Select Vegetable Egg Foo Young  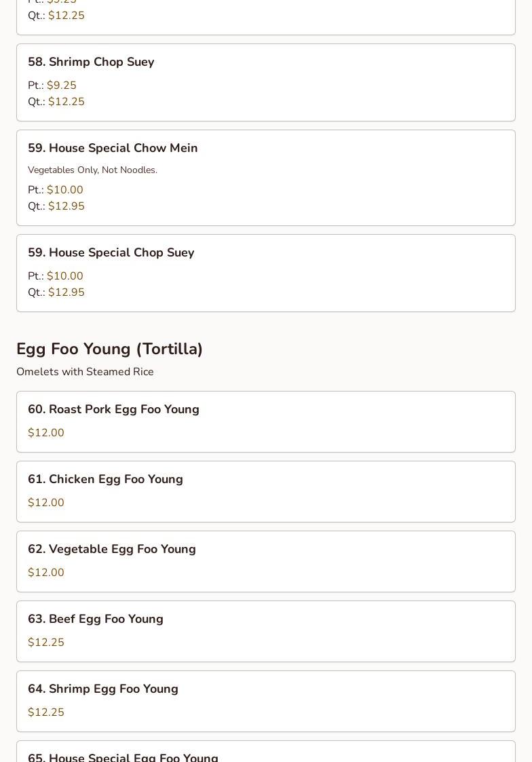pos(112,549)
